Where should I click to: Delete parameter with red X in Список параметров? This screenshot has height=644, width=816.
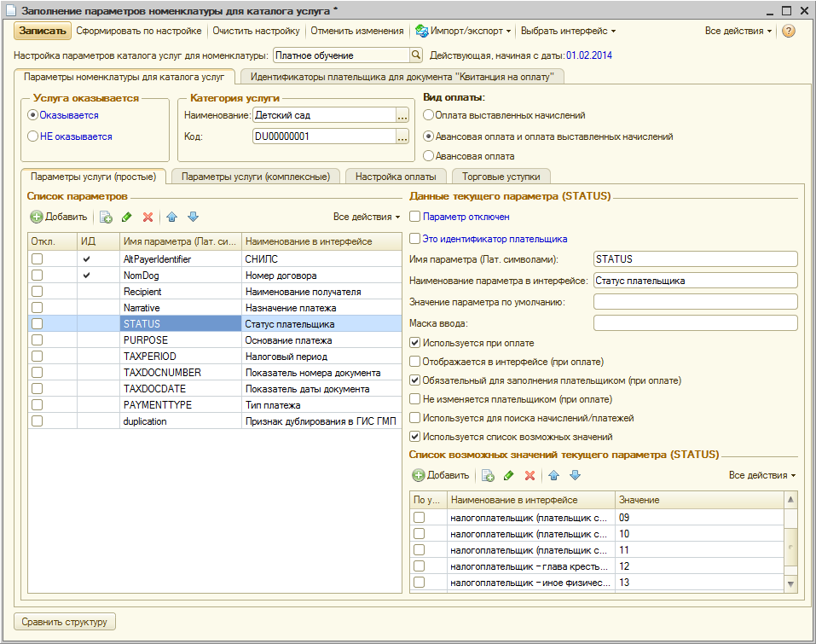click(x=148, y=218)
